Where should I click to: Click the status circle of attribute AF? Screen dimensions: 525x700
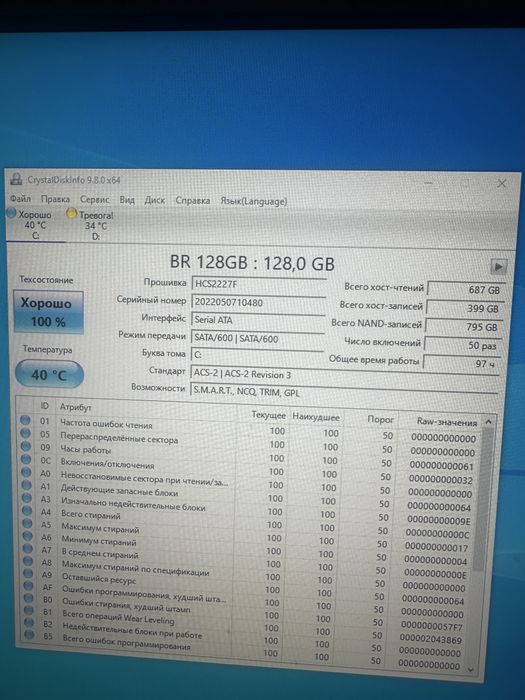[29, 586]
